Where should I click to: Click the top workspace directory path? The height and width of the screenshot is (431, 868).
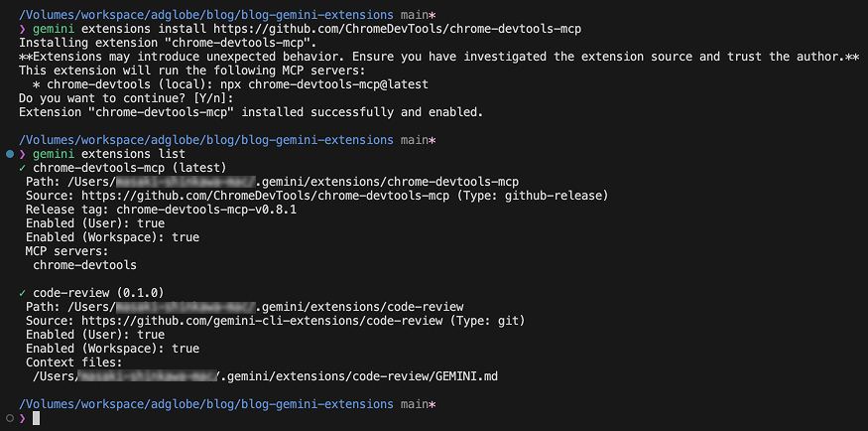click(x=206, y=15)
